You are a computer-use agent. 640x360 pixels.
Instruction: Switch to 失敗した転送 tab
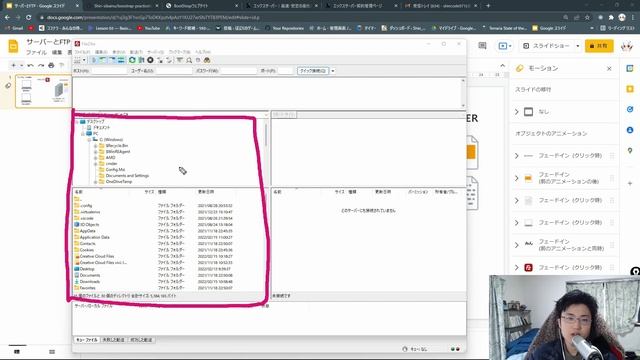[113, 340]
